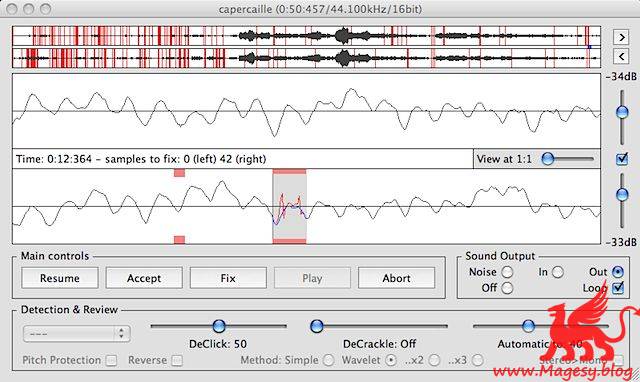Click small red marker atop lower waveform
Screen dimensions: 640x382
pyautogui.click(x=179, y=173)
